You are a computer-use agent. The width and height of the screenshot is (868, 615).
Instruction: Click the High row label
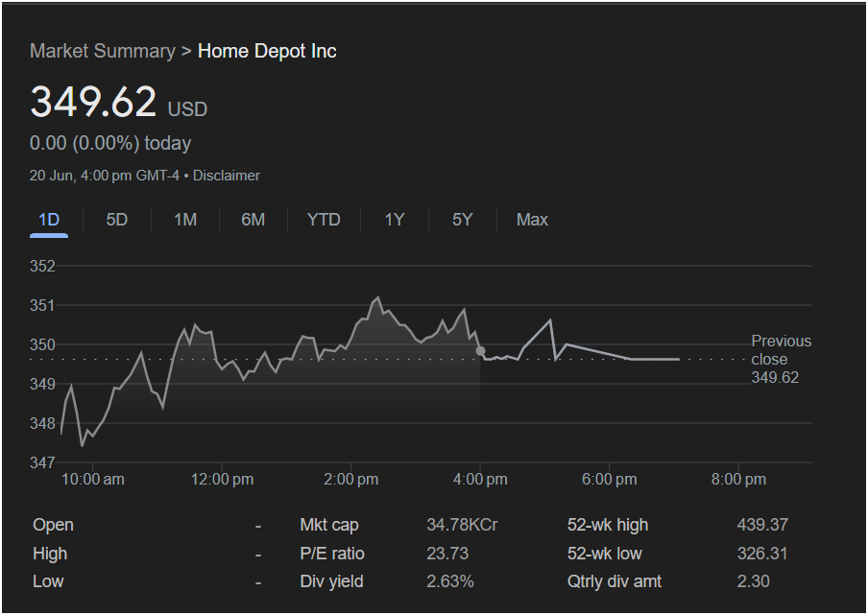[50, 554]
